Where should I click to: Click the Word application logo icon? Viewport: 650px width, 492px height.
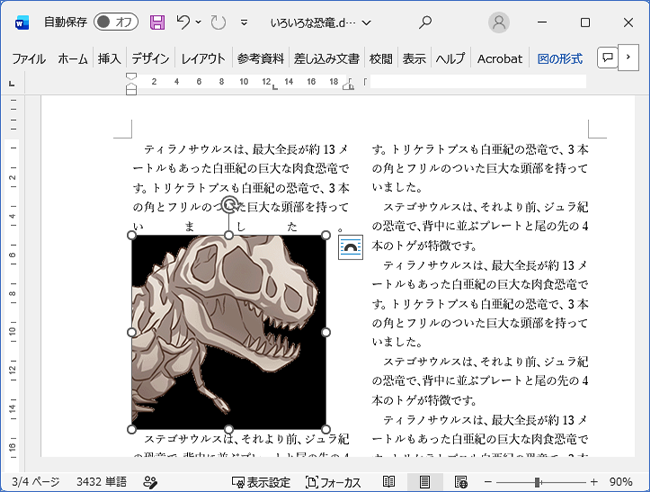pyautogui.click(x=22, y=22)
